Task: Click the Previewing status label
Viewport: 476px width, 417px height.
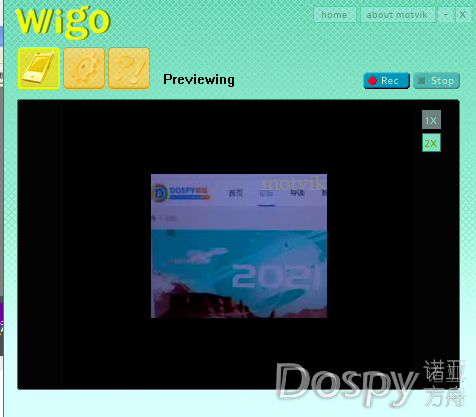Action: (x=199, y=80)
